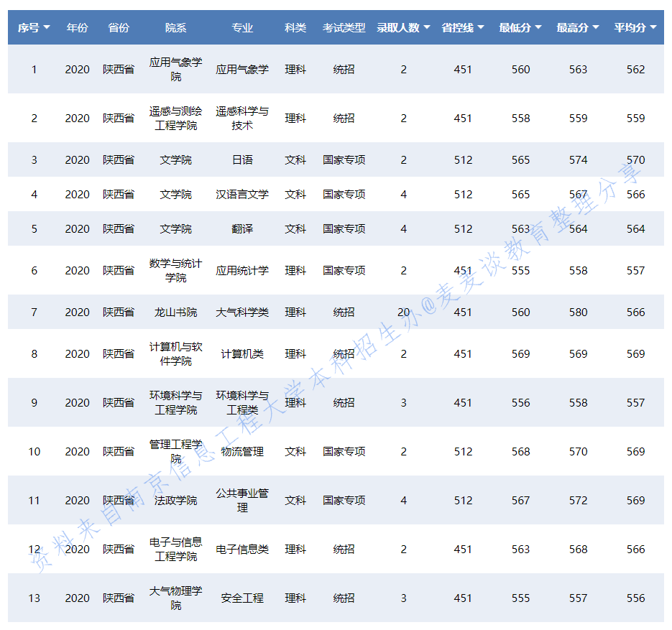The height and width of the screenshot is (630, 672).
Task: Open the 省控线 column filter arrow
Action: tap(480, 27)
